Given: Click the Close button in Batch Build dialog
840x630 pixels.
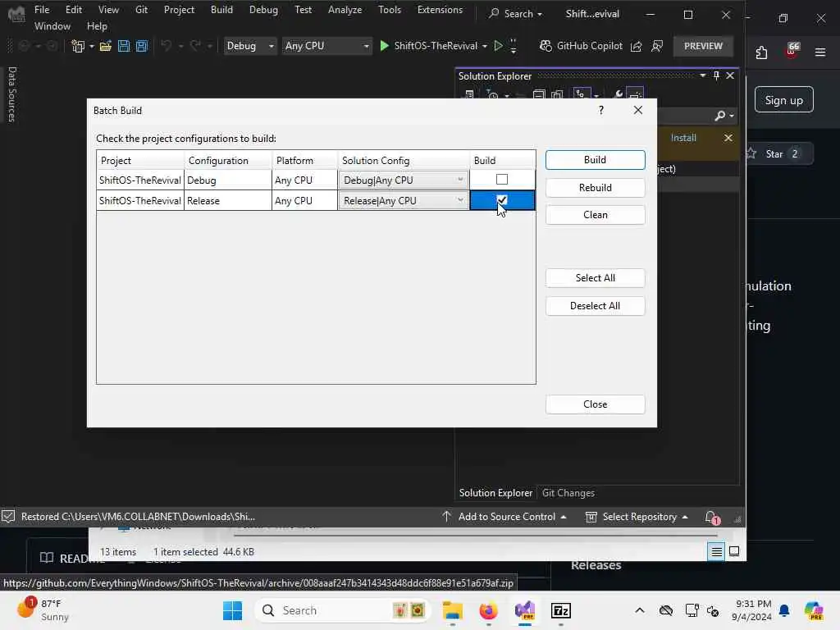Looking at the screenshot, I should click(596, 404).
